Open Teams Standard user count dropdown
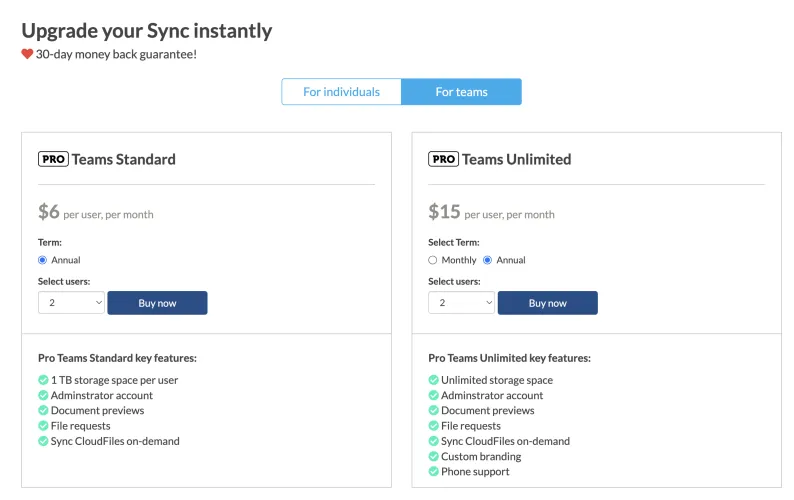This screenshot has width=794, height=500. (71, 303)
